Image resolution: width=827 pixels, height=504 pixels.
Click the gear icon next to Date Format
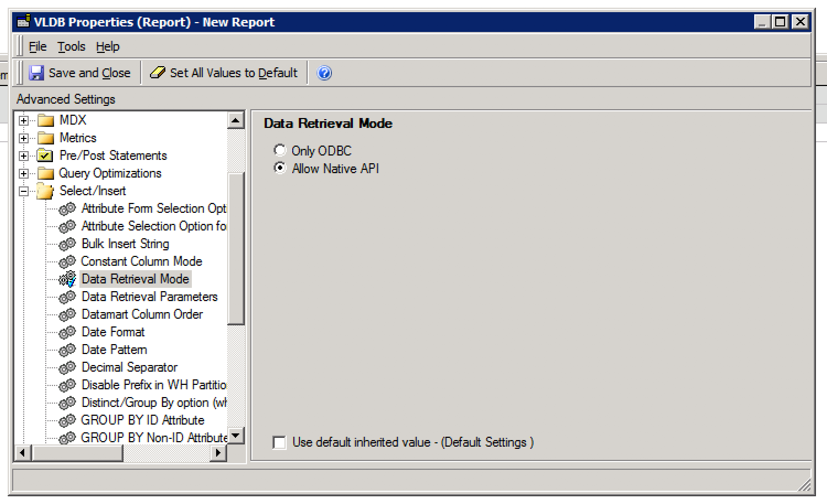[x=67, y=332]
